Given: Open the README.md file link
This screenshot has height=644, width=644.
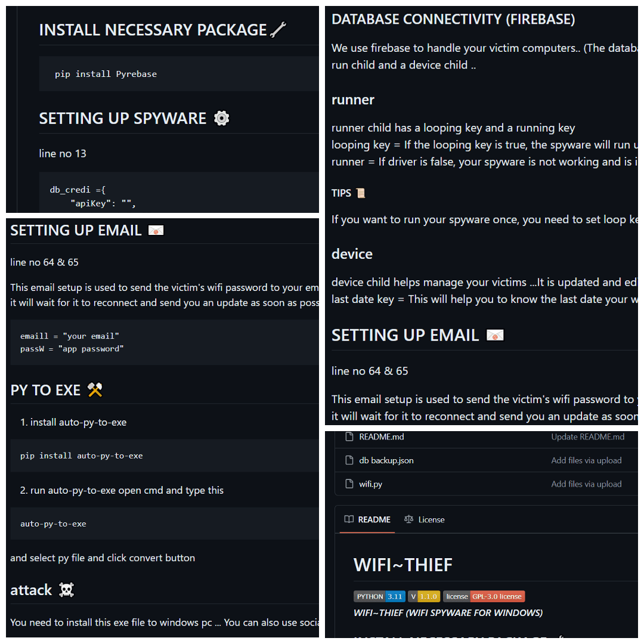Looking at the screenshot, I should [382, 436].
